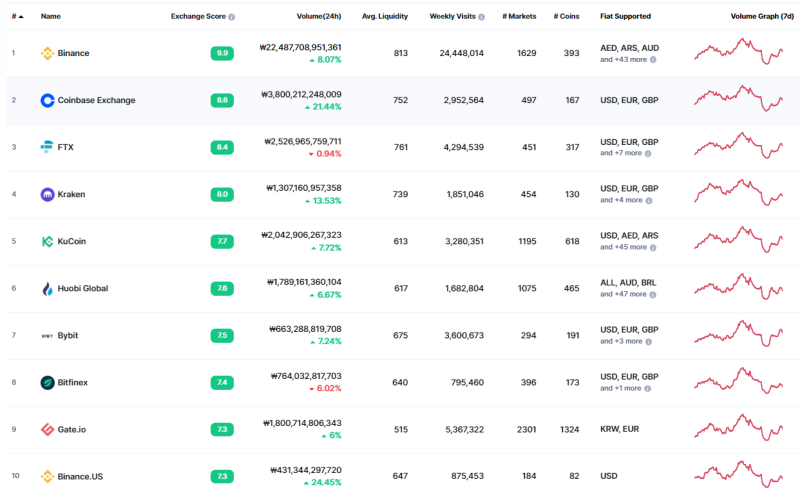Click Bitfinex's 7.4 exchange score badge
Image resolution: width=800 pixels, height=493 pixels.
pyautogui.click(x=222, y=382)
